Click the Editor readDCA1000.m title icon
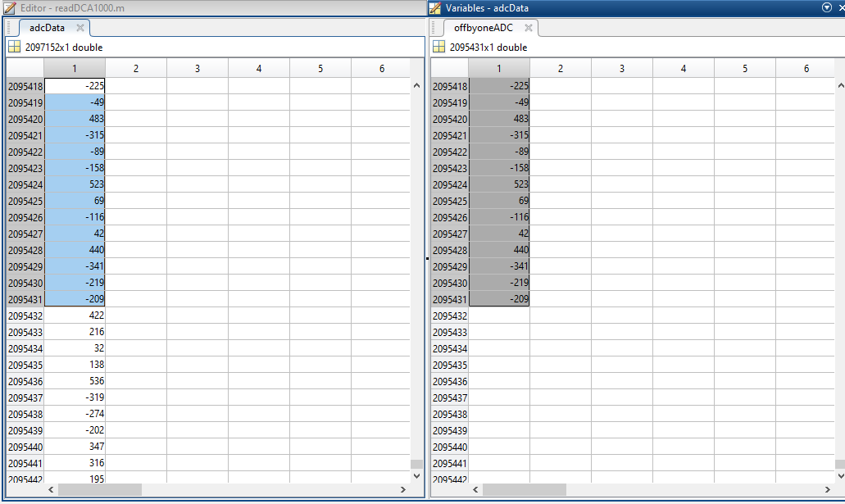This screenshot has width=845, height=504. tap(10, 8)
